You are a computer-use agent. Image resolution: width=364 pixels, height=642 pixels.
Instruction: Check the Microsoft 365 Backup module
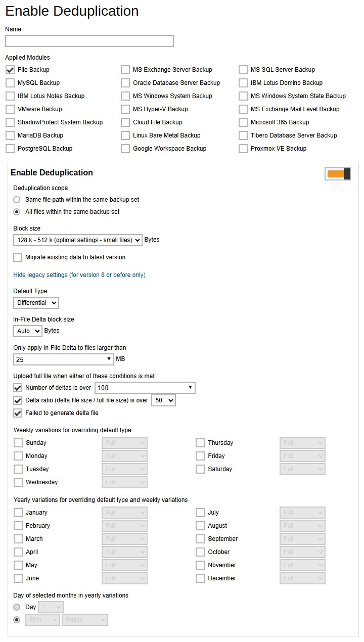click(243, 122)
